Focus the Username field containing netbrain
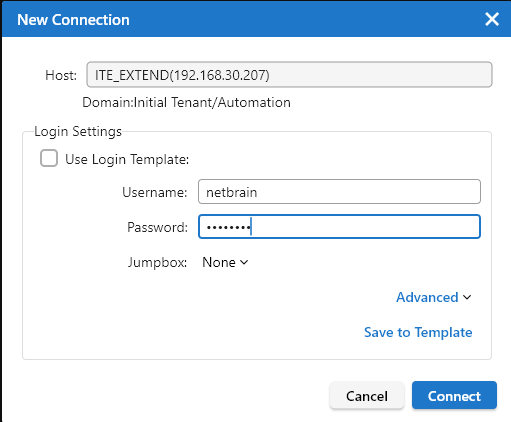511x422 pixels. click(x=339, y=192)
